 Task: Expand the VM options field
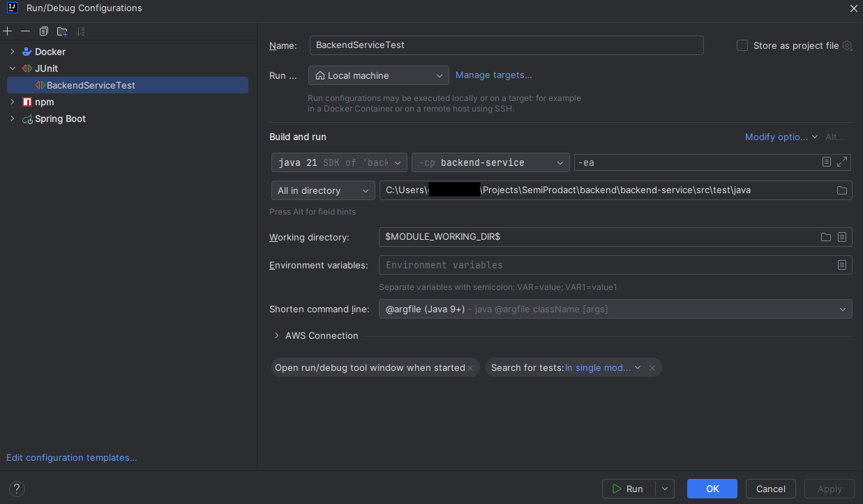pyautogui.click(x=842, y=162)
